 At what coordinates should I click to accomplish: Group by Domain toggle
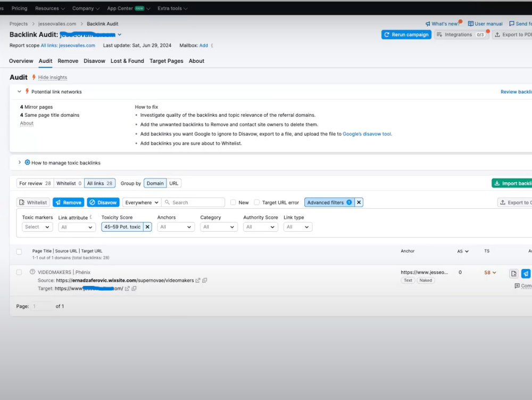coord(155,183)
